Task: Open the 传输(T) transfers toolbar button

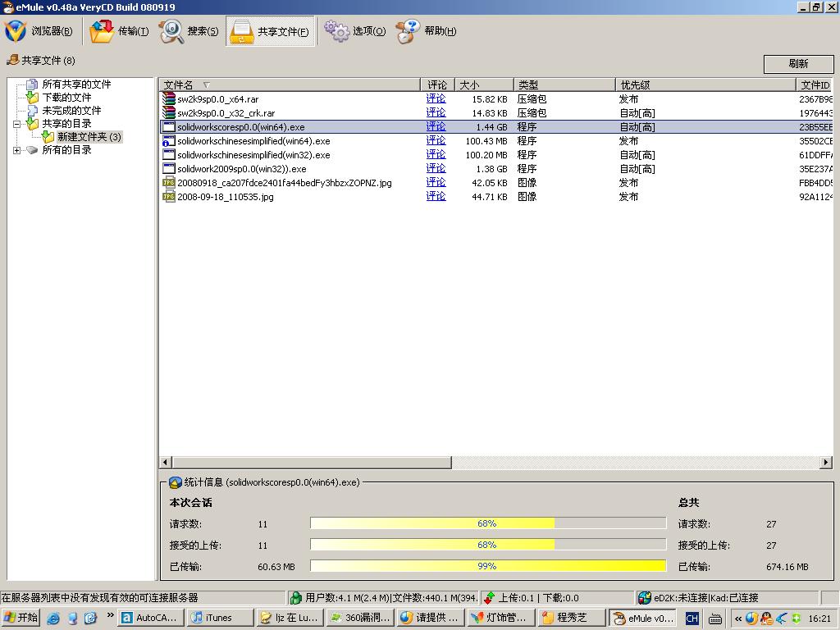Action: click(x=118, y=31)
